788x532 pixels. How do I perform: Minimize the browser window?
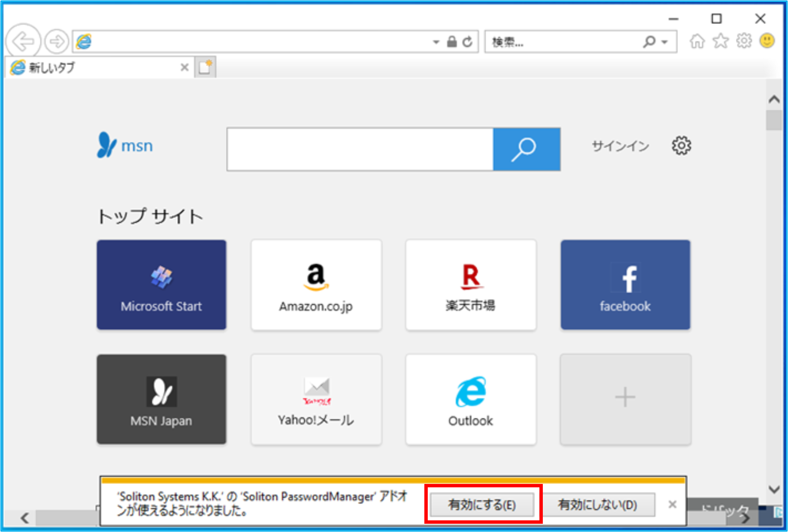point(673,19)
